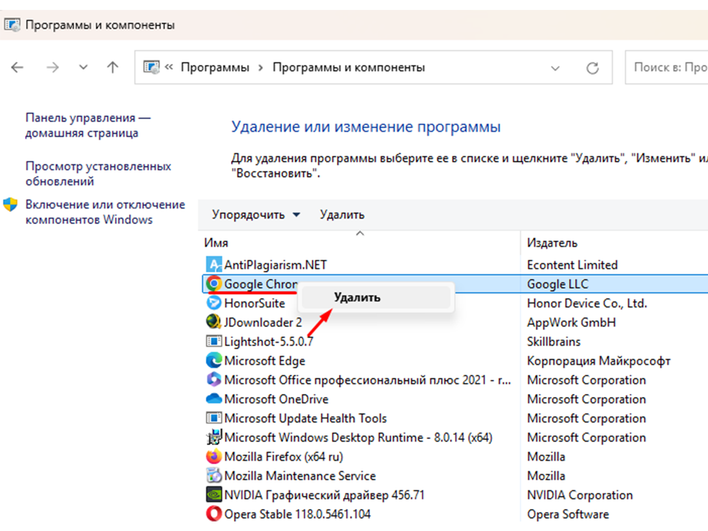
Task: Select Mozilla Maintenance Service entry
Action: point(300,476)
